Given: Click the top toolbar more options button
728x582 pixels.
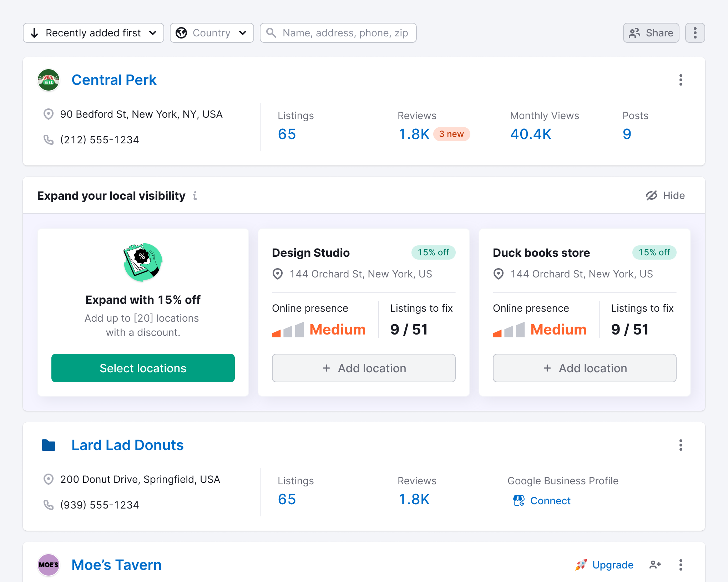Looking at the screenshot, I should (695, 33).
